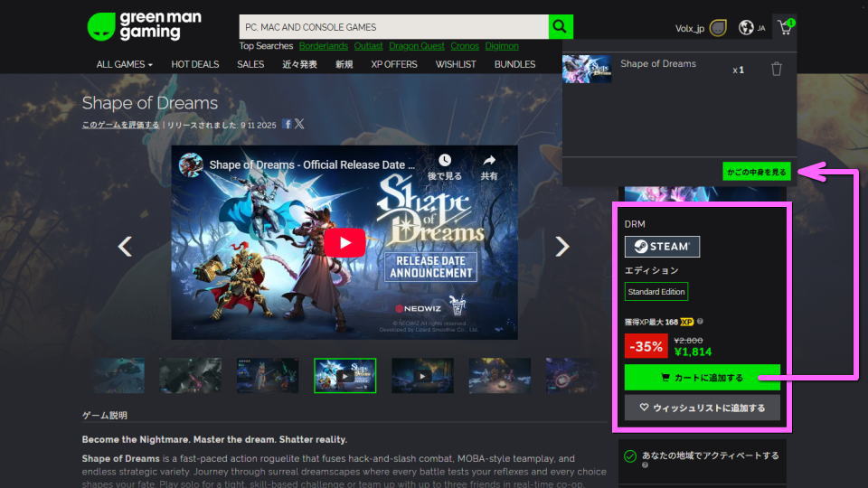The width and height of the screenshot is (868, 488).
Task: Share on X icon
Action: coord(299,124)
